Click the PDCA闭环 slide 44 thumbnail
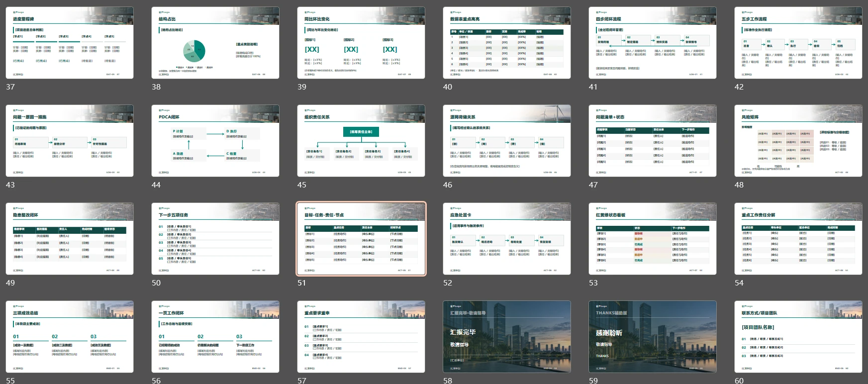Image resolution: width=868 pixels, height=384 pixels. point(215,141)
